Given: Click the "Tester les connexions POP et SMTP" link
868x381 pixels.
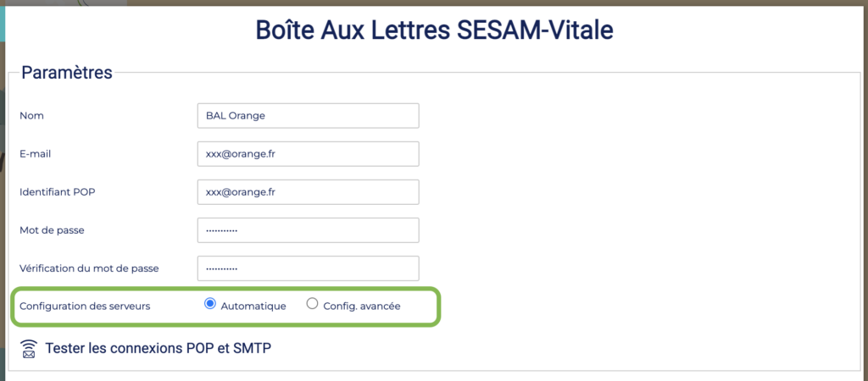Looking at the screenshot, I should tap(158, 348).
